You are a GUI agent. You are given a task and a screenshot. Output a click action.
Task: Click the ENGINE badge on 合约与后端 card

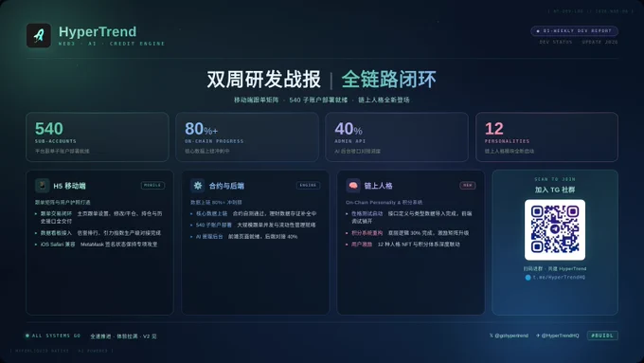[308, 186]
